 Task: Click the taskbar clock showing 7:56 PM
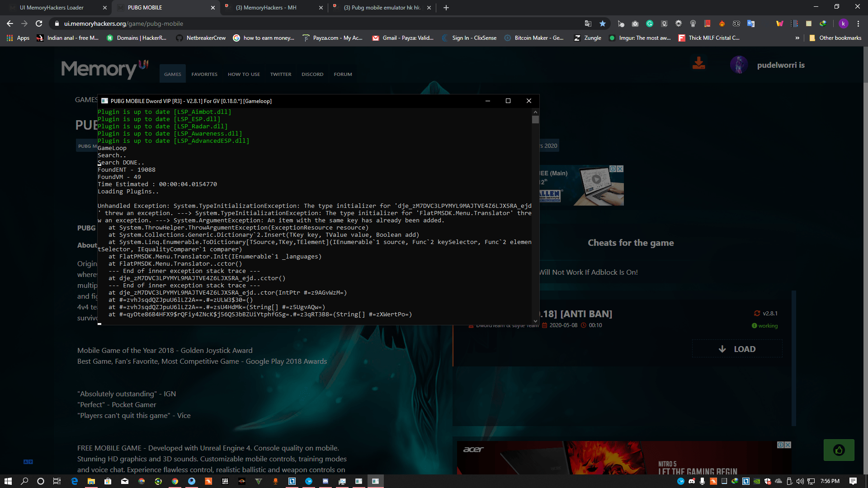(x=830, y=481)
